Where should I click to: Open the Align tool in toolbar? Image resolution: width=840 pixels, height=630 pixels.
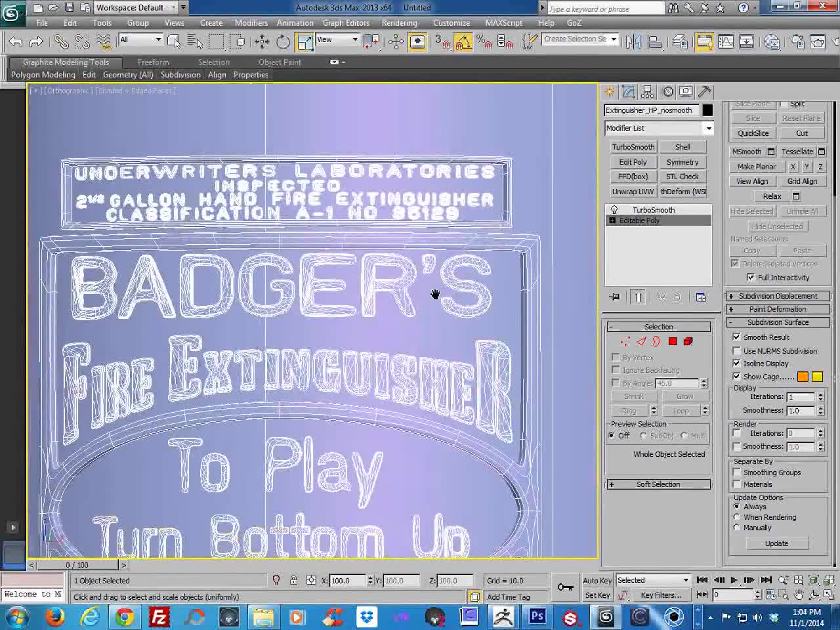655,41
